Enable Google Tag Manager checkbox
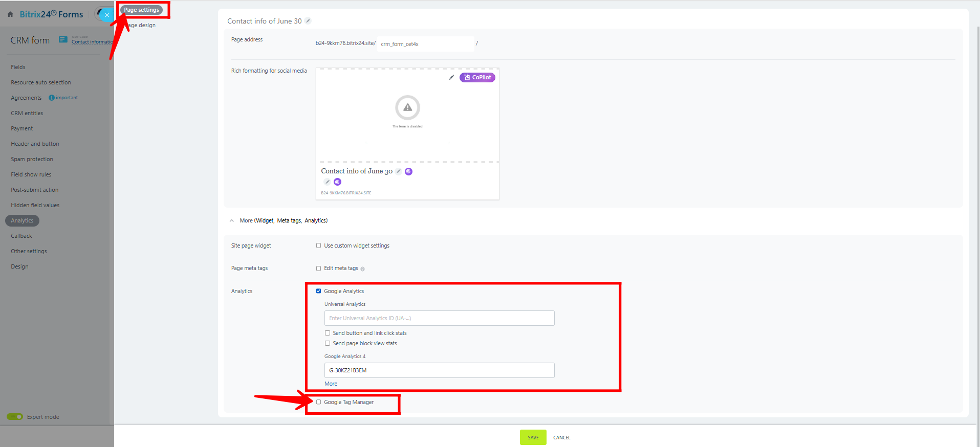The width and height of the screenshot is (980, 447). [318, 402]
